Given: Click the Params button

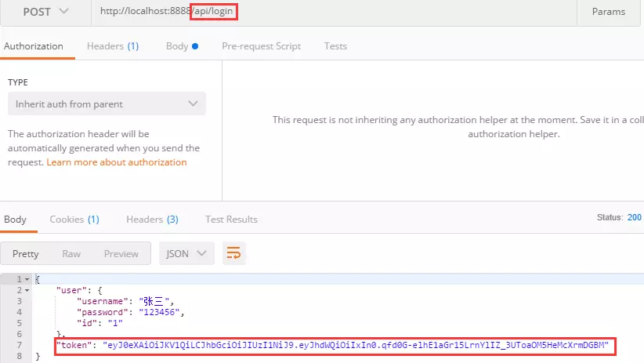Looking at the screenshot, I should click(x=608, y=12).
